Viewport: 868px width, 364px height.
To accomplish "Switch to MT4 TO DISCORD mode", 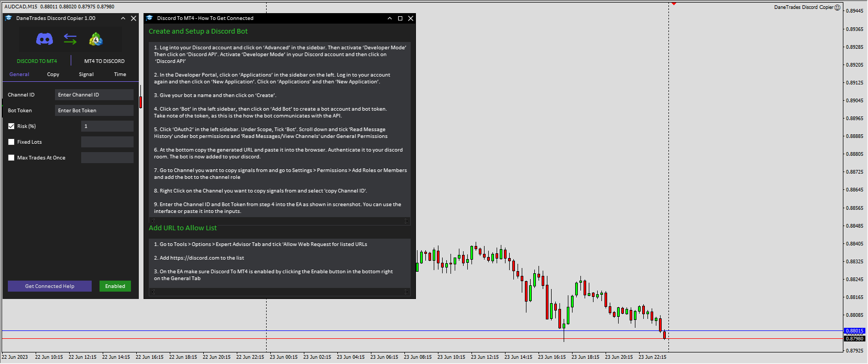I will tap(104, 61).
